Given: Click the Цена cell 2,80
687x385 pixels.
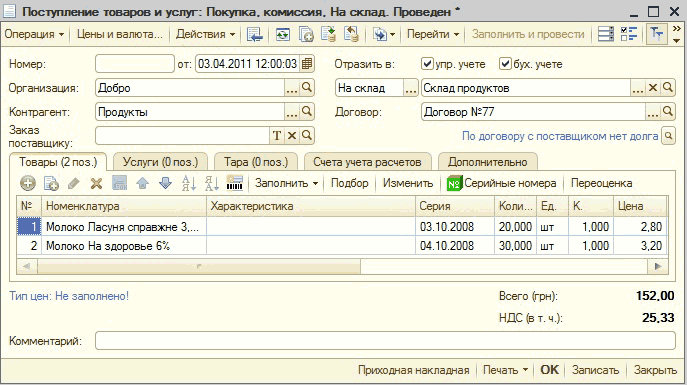Looking at the screenshot, I should pyautogui.click(x=640, y=227).
